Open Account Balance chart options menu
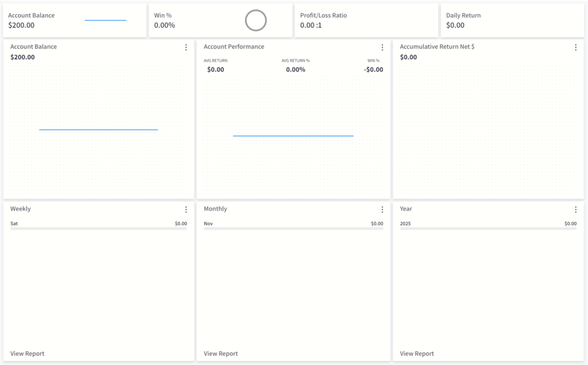 185,48
